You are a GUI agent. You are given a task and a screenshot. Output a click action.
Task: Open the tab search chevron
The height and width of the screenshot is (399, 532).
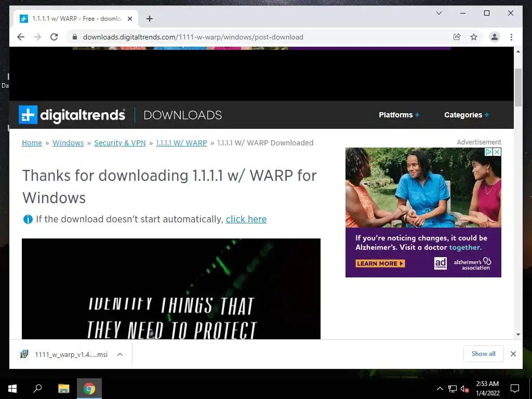coord(438,13)
